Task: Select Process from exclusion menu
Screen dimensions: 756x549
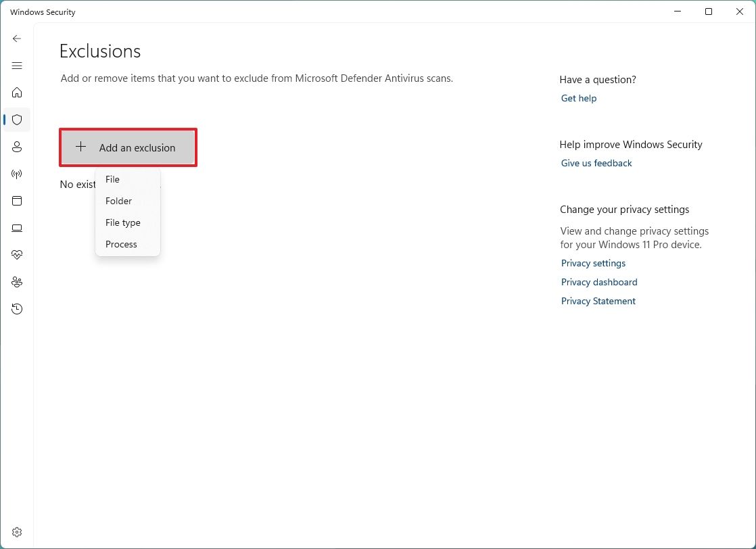Action: [122, 244]
